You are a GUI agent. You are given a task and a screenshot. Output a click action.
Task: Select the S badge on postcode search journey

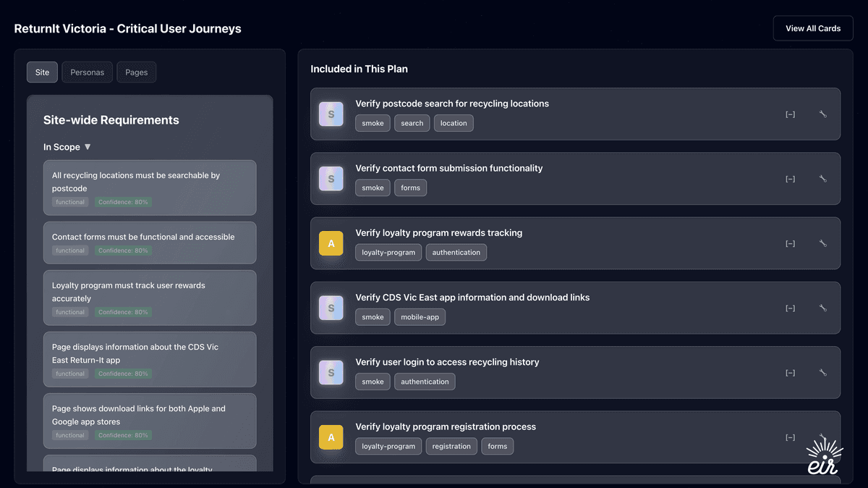point(331,114)
